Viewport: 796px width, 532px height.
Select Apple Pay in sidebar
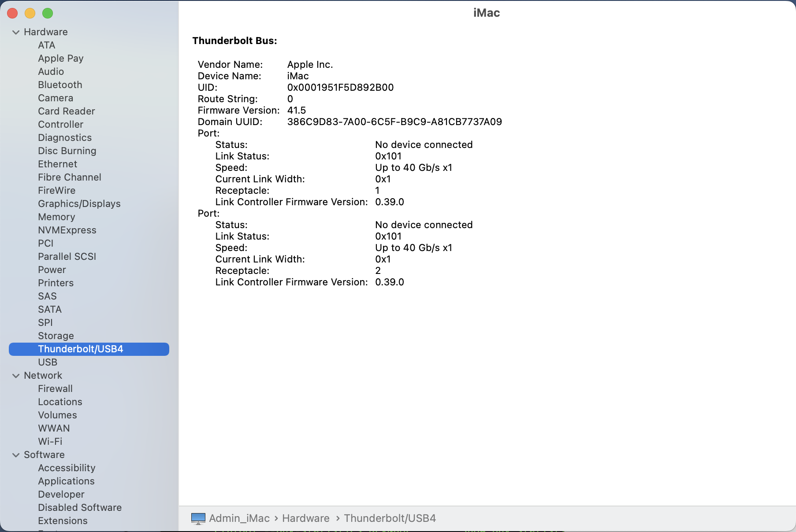coord(61,59)
